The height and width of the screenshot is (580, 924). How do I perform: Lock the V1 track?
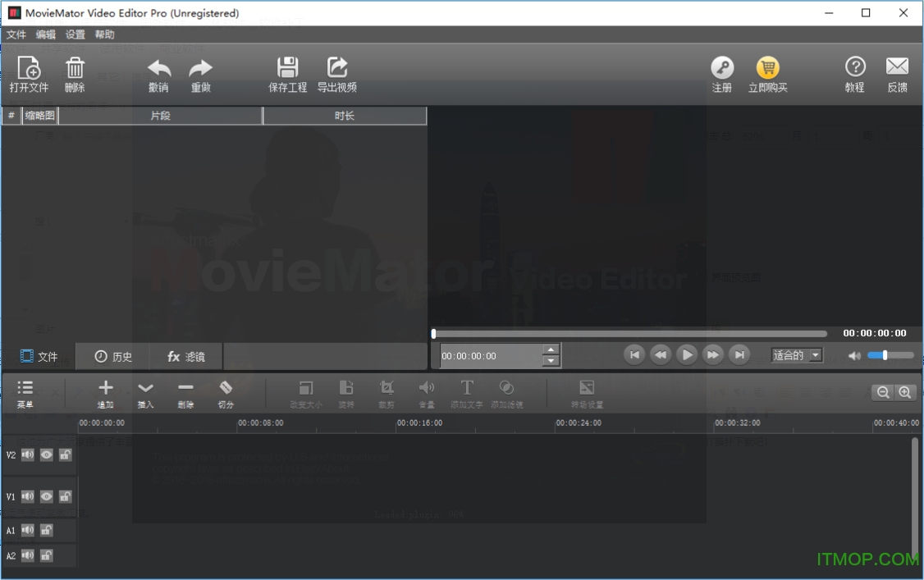coord(66,496)
